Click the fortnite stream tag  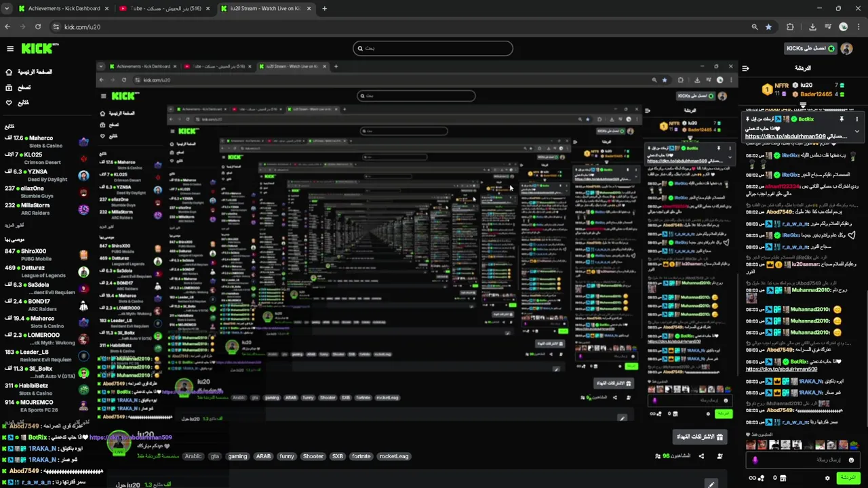pyautogui.click(x=361, y=456)
